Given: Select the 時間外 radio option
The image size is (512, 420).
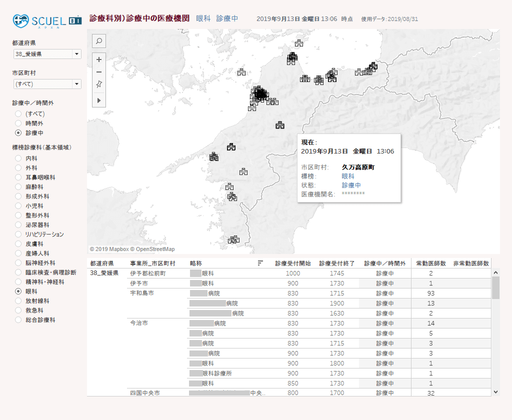Looking at the screenshot, I should pyautogui.click(x=18, y=123).
